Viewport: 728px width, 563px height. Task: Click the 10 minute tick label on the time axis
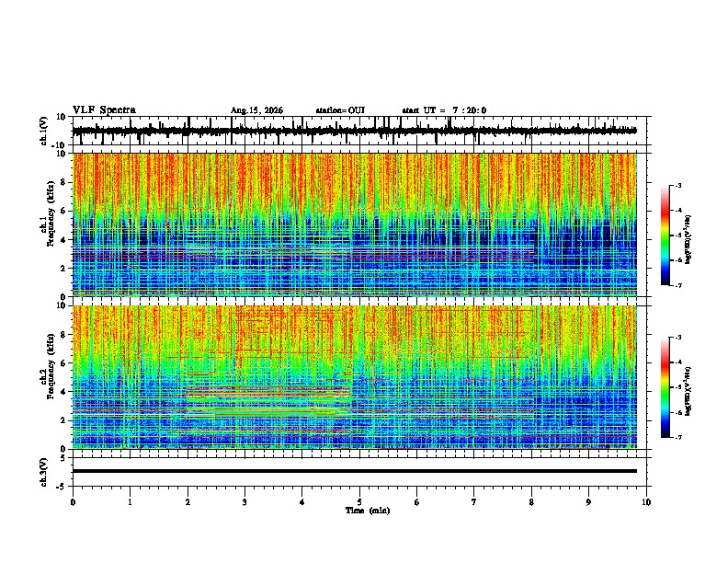[646, 502]
